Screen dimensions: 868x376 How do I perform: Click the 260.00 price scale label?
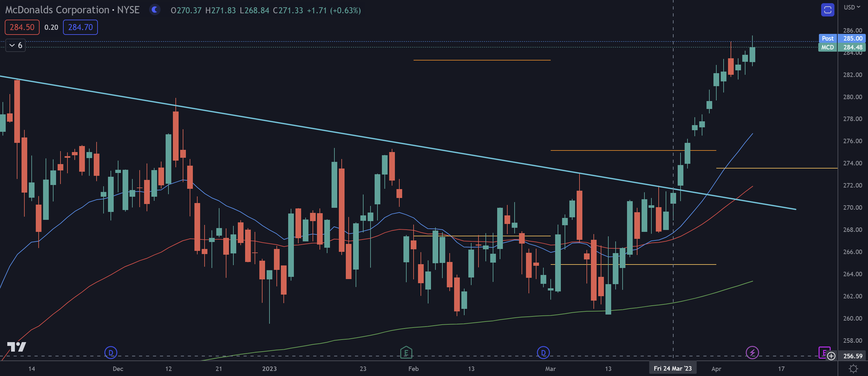(852, 318)
